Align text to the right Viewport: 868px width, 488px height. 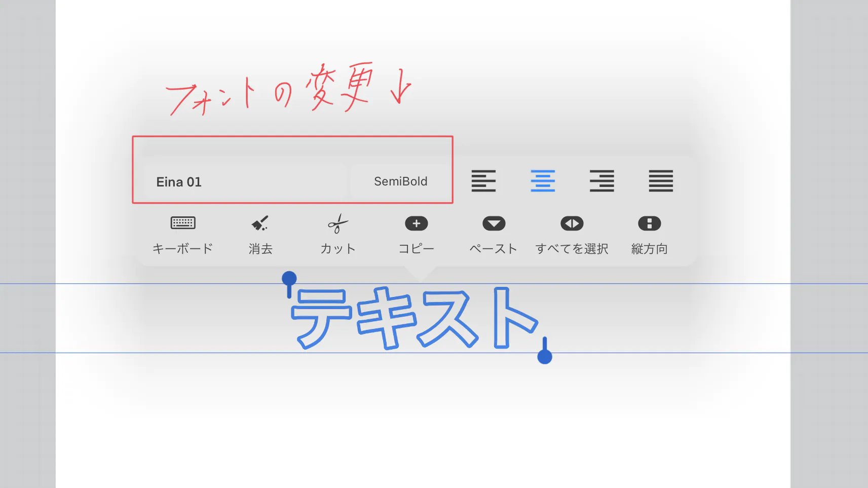tap(602, 181)
